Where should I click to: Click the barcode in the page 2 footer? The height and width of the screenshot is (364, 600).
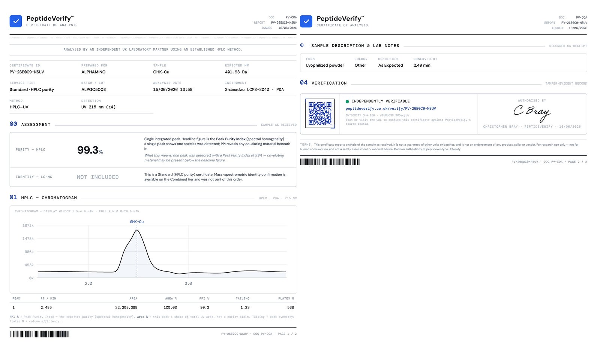tap(330, 162)
